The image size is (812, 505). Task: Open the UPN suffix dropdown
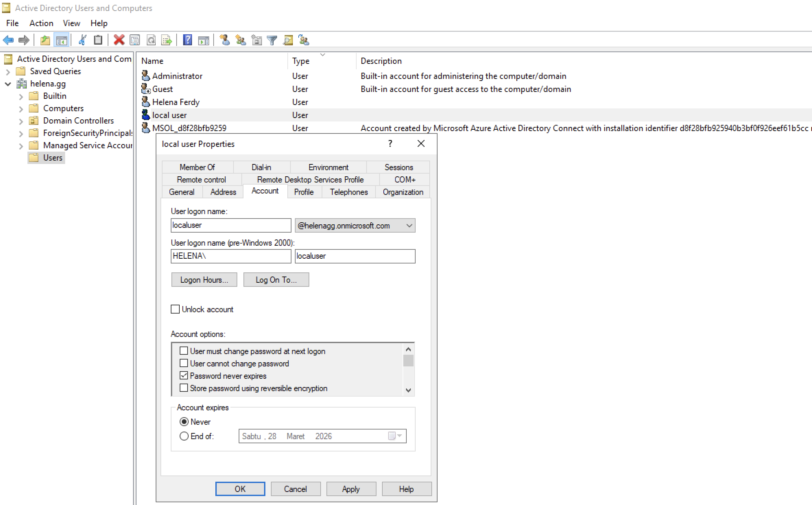click(409, 226)
